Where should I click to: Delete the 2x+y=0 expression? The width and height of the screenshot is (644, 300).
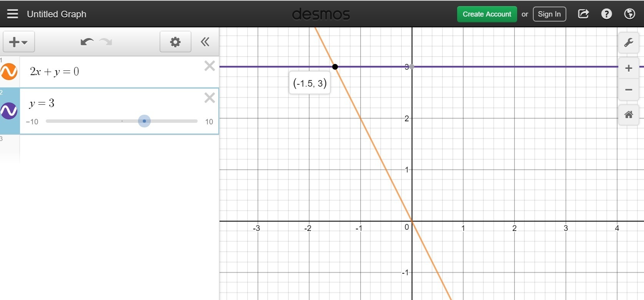[x=210, y=66]
